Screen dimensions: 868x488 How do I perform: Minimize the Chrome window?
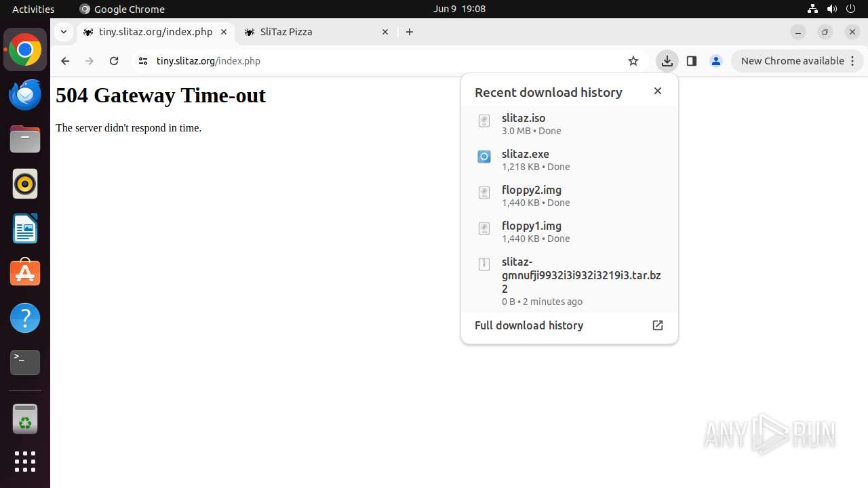pyautogui.click(x=798, y=32)
